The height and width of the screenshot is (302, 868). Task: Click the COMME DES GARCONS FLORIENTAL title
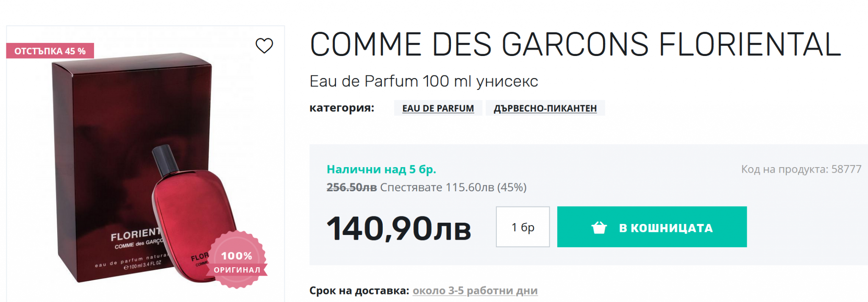pyautogui.click(x=575, y=45)
